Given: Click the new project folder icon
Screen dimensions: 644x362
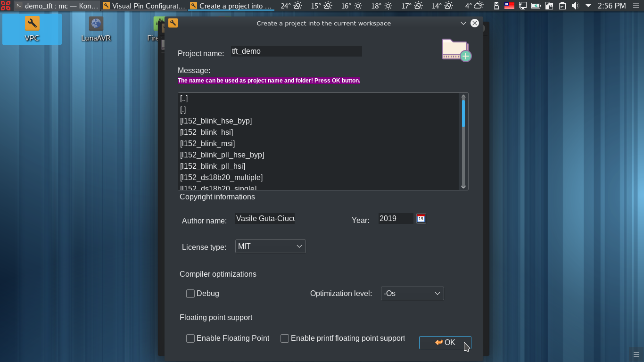Looking at the screenshot, I should click(x=456, y=50).
